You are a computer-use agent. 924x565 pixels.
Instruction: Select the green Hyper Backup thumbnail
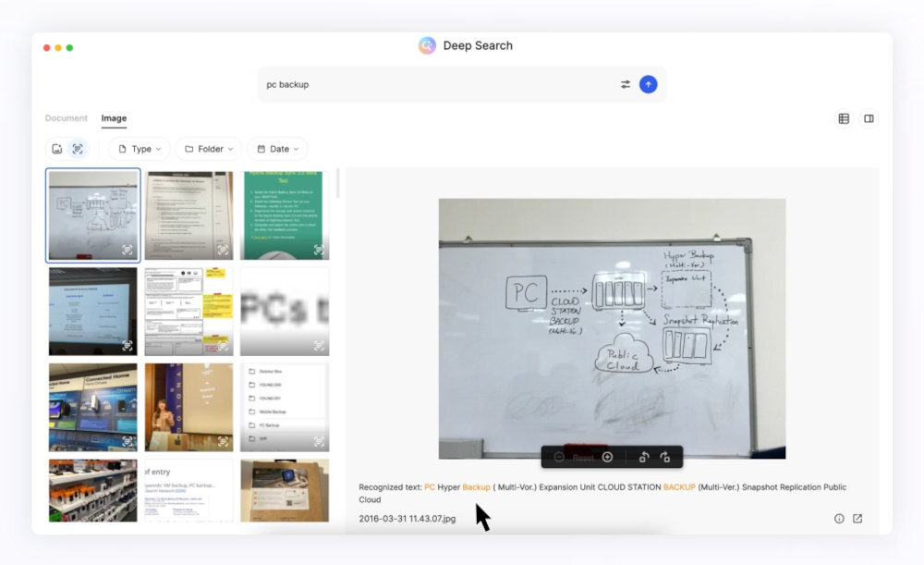pyautogui.click(x=285, y=215)
